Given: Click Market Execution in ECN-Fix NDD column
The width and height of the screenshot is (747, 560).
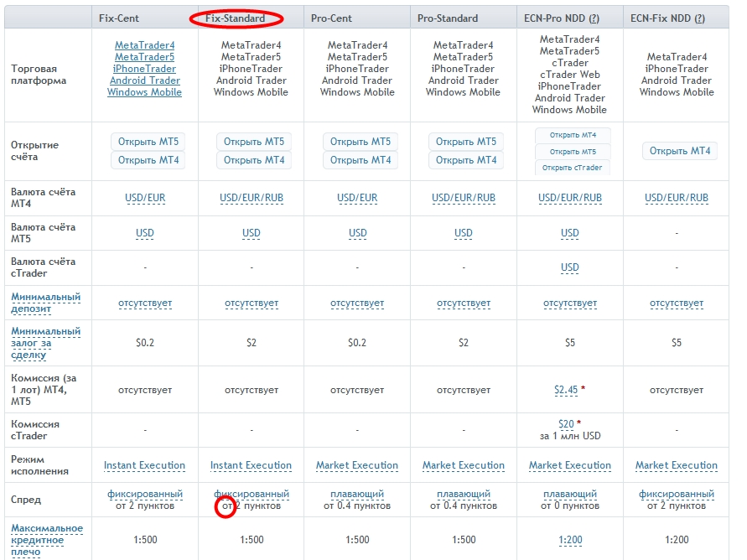Looking at the screenshot, I should coord(677,466).
